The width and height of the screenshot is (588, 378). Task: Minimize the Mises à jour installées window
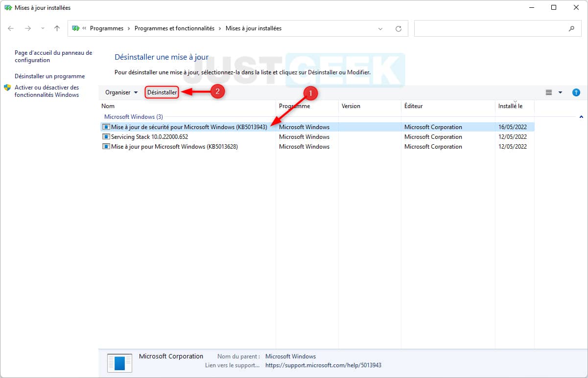tap(532, 8)
